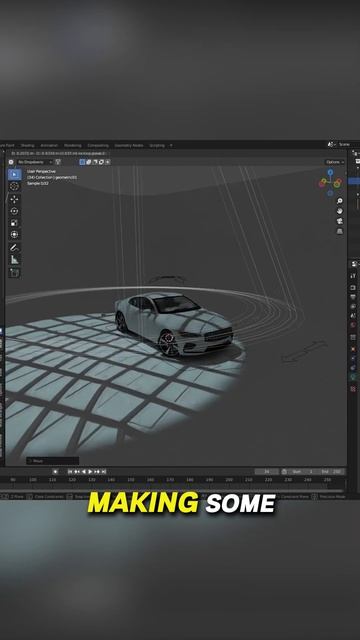This screenshot has height=640, width=360.
Task: Toggle the camera view icon
Action: [340, 221]
